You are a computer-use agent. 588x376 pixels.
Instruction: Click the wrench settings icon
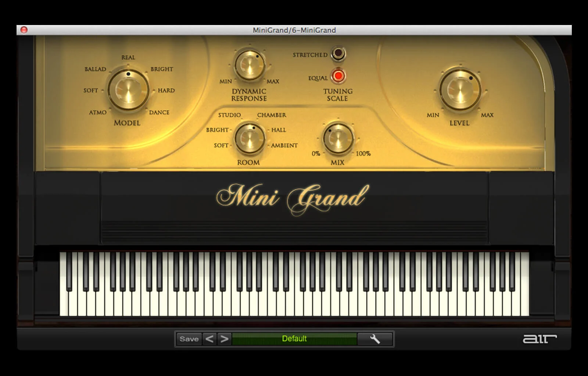375,339
